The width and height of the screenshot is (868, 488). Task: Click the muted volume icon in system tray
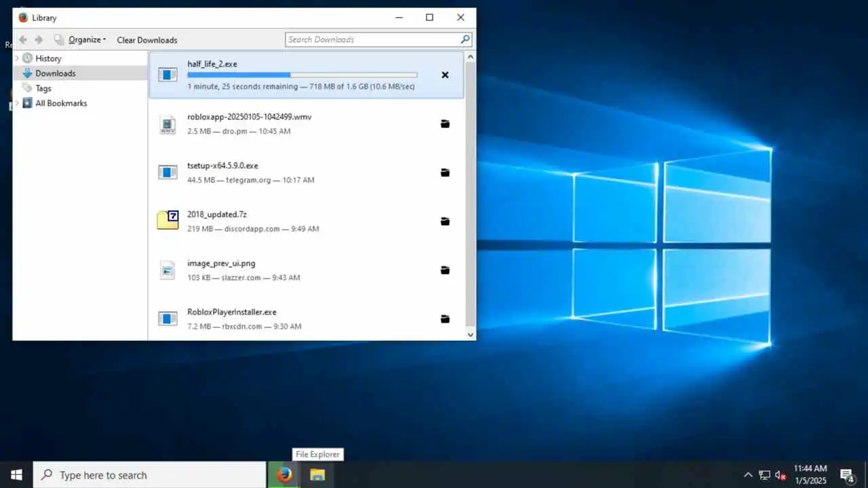[781, 475]
